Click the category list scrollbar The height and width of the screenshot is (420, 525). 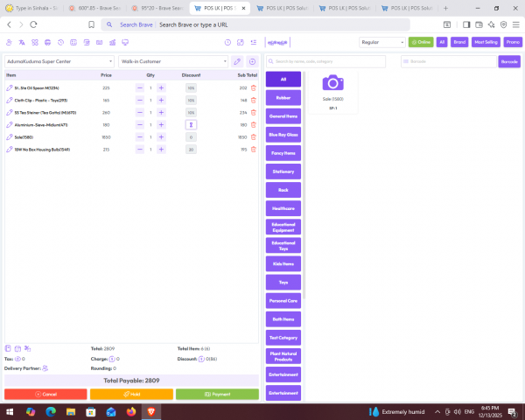304,185
